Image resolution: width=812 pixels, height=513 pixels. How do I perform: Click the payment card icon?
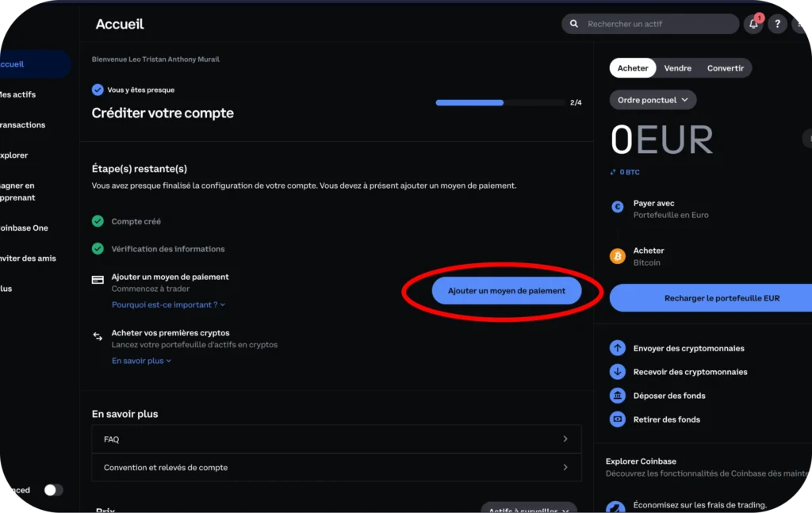[98, 280]
